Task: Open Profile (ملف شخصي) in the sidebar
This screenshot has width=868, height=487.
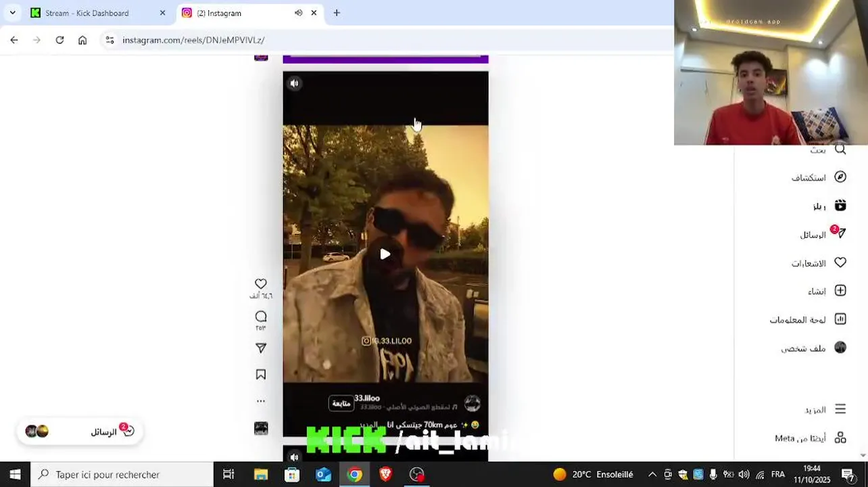Action: (814, 348)
